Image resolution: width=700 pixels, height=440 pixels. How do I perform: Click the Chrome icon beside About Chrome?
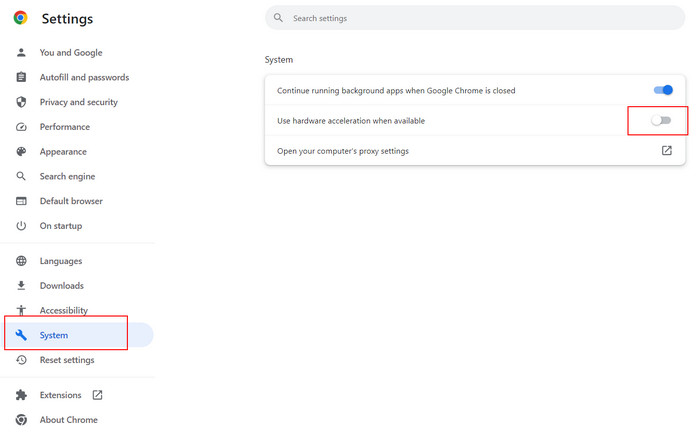click(x=21, y=420)
